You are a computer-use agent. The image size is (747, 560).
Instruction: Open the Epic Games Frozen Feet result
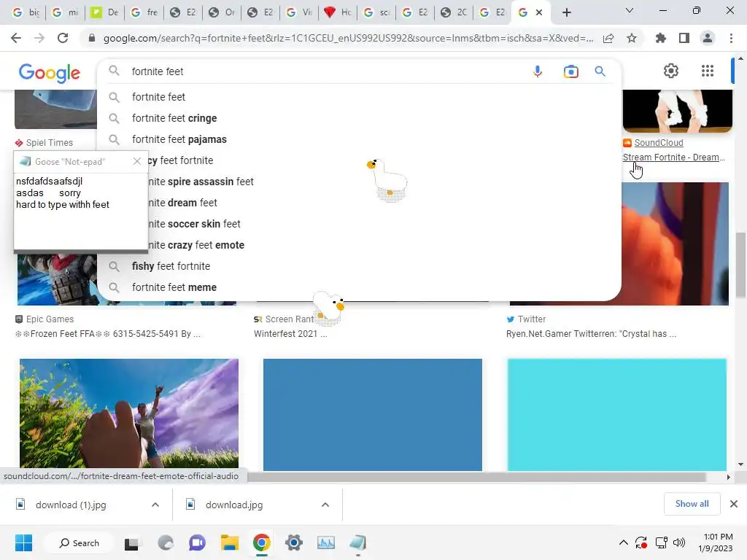click(x=108, y=334)
